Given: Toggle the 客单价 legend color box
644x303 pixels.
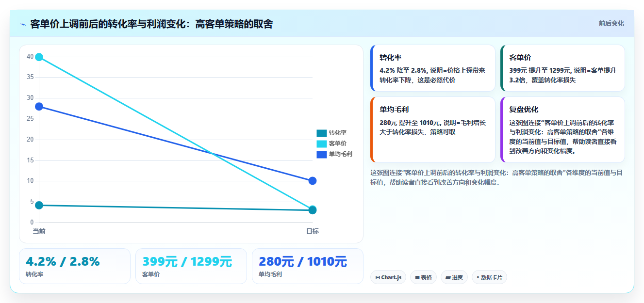Looking at the screenshot, I should coord(321,144).
